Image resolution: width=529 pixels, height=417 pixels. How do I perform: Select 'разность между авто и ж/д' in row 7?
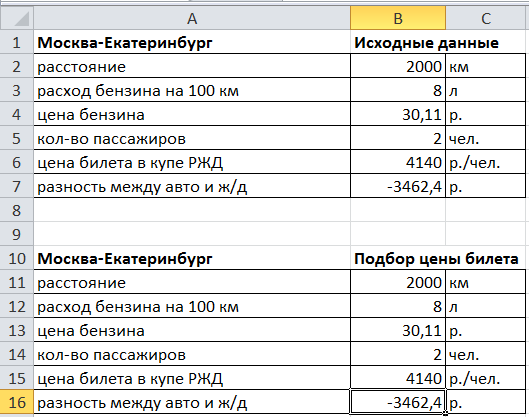tap(142, 187)
